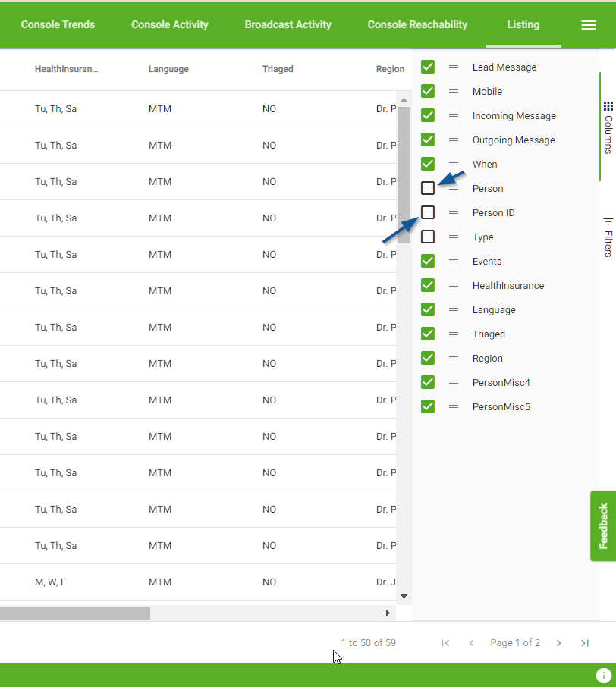Grab the PersonMisc4 drag handle

pyautogui.click(x=454, y=382)
